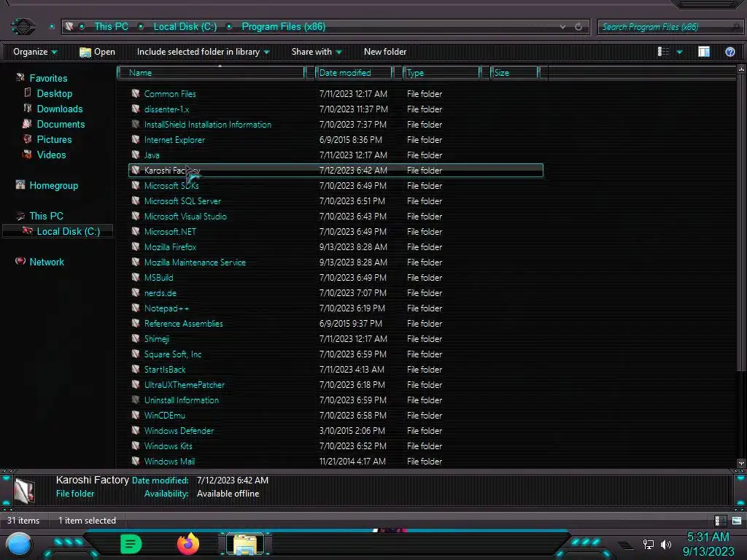The height and width of the screenshot is (560, 747).
Task: Select Documents in Favorites
Action: tap(61, 124)
